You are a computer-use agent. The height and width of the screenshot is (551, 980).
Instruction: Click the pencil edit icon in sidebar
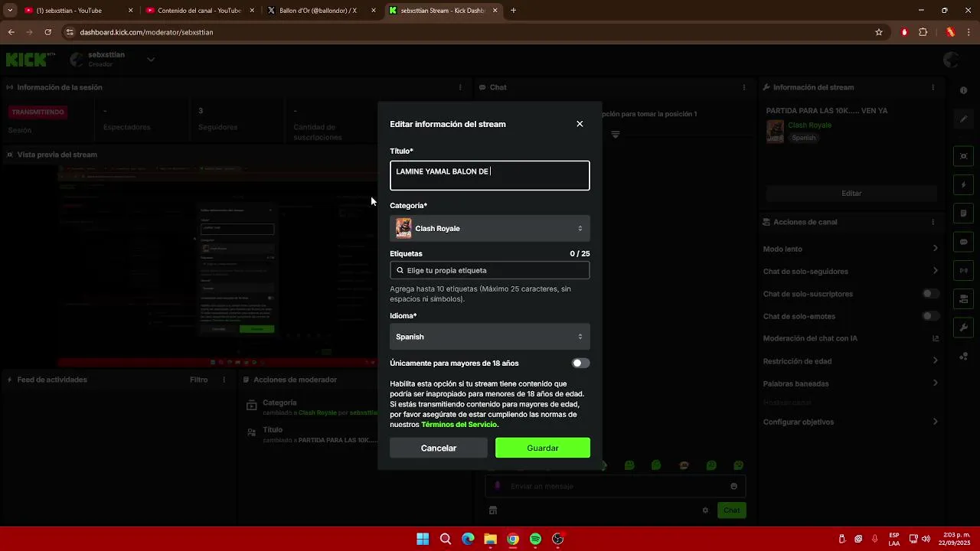point(964,119)
